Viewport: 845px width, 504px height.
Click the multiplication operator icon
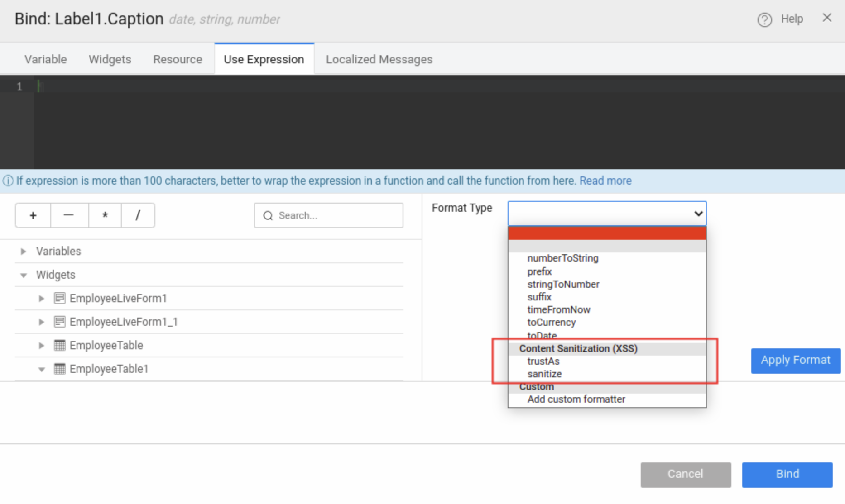point(105,215)
